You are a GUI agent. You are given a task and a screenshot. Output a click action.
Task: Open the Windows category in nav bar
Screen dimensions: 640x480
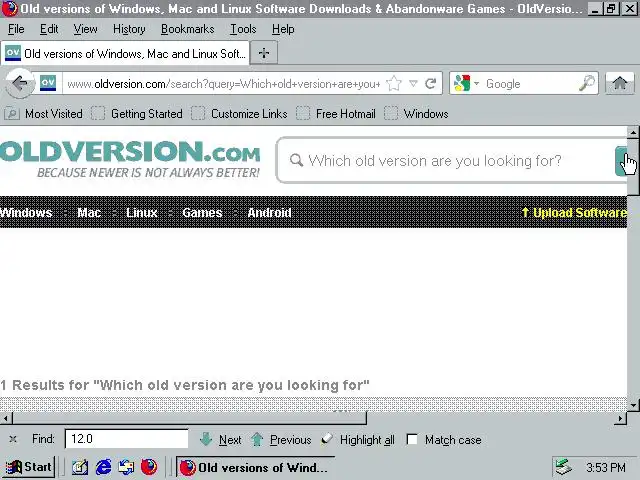26,213
